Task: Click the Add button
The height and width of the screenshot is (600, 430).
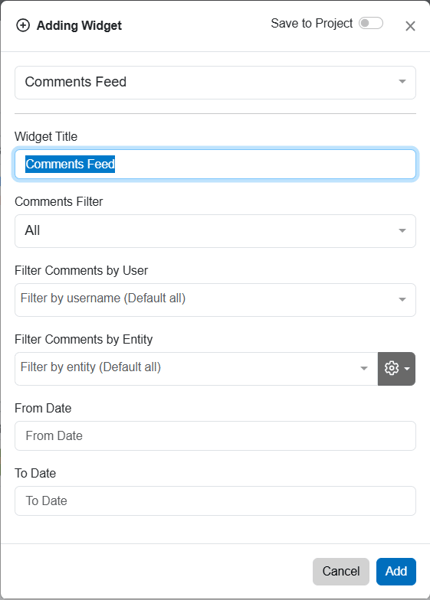Action: point(396,571)
